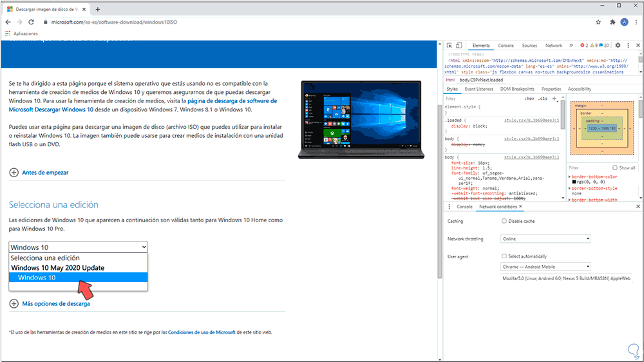Image resolution: width=644 pixels, height=362 pixels.
Task: Open the Chrome — Android Mobile user agent dropdown
Action: 545,267
